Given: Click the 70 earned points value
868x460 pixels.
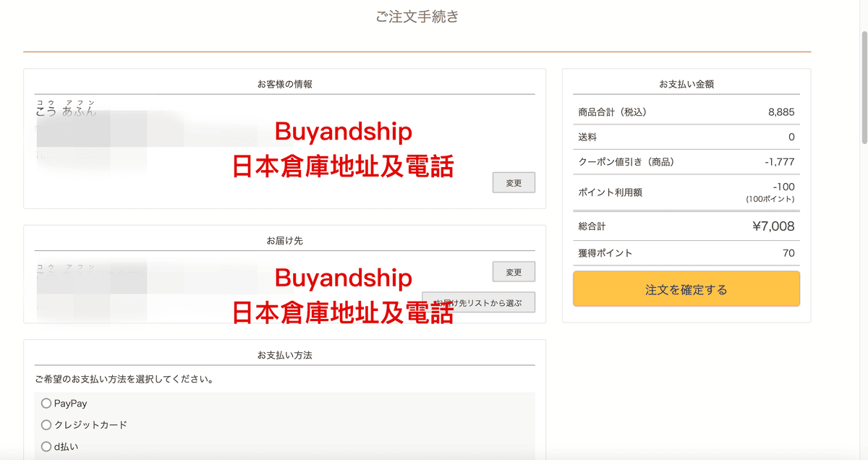Looking at the screenshot, I should pyautogui.click(x=788, y=252).
